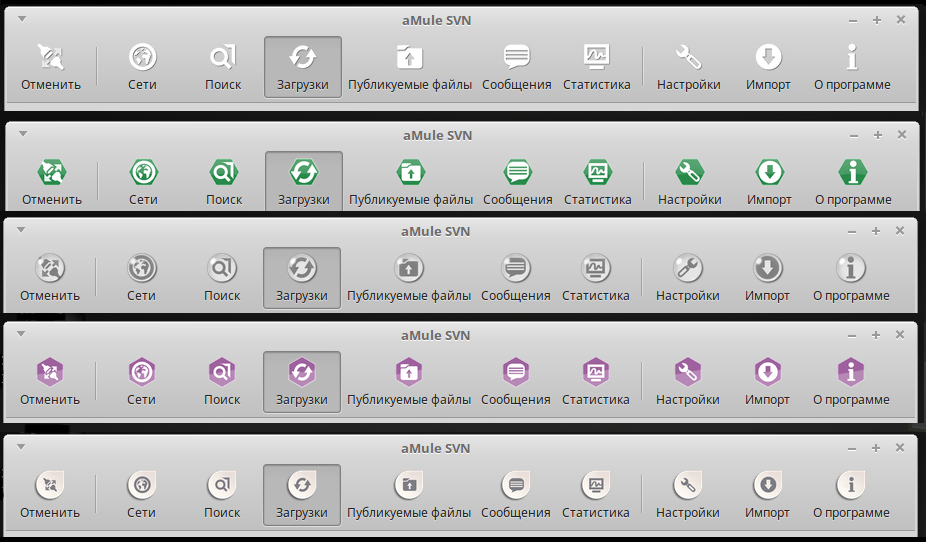
Task: Open gray round Сети globe icon
Action: tap(141, 268)
